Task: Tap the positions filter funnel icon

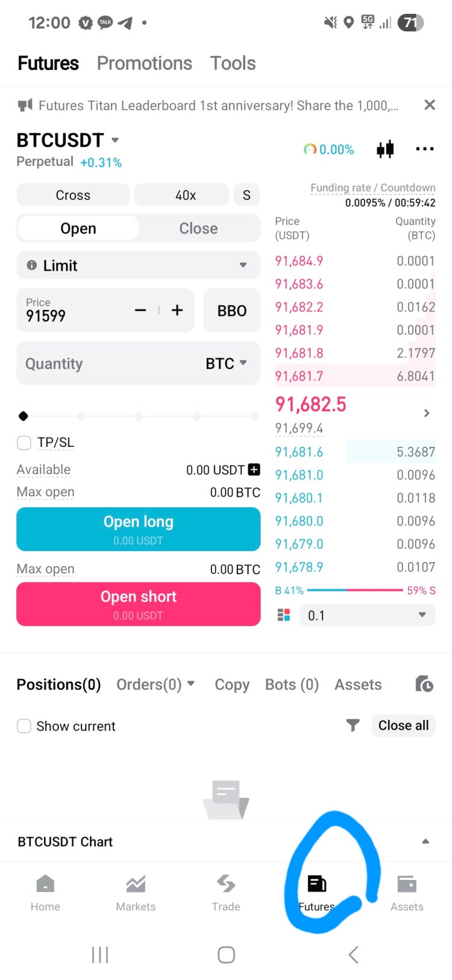Action: pos(353,726)
